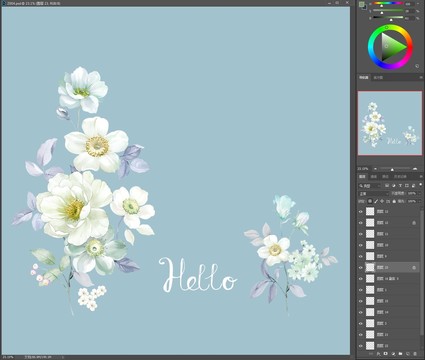Screen dimensions: 425x360
Task: Filter for pixel layers
Action: pyautogui.click(x=387, y=186)
